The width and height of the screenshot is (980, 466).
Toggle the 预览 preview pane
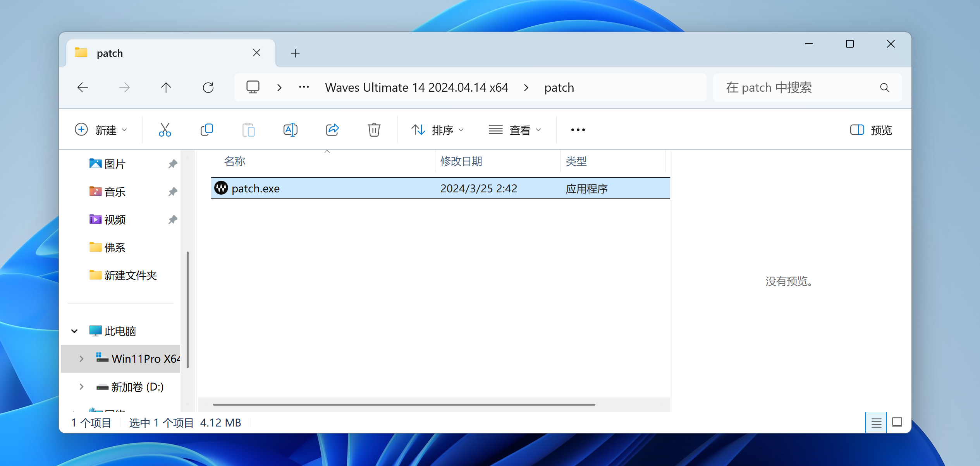click(x=871, y=130)
